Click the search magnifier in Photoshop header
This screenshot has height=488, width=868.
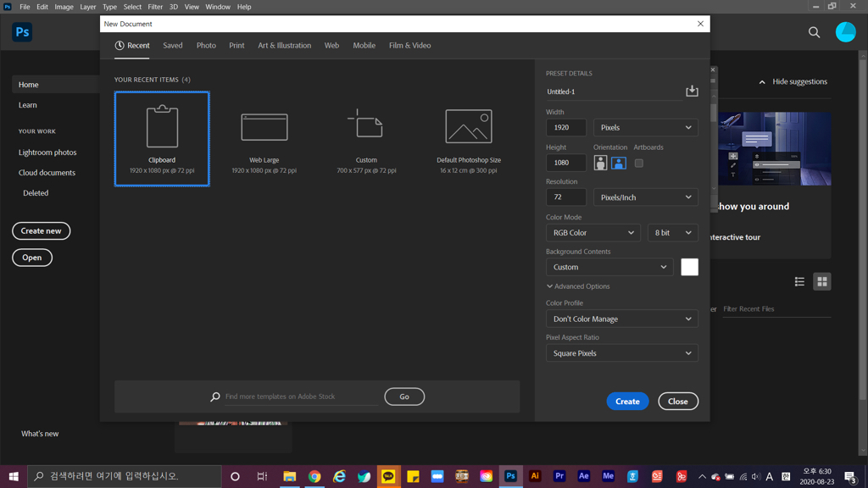814,32
